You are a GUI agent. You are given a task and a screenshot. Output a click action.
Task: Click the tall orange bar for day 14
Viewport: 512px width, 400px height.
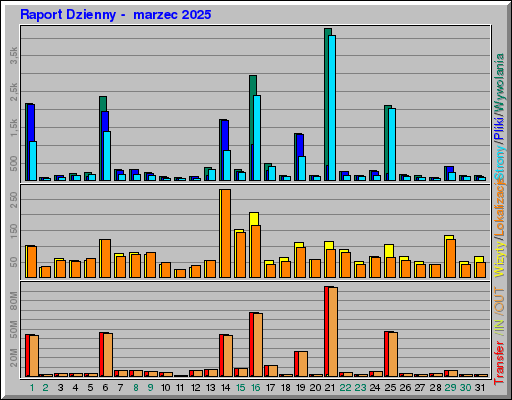click(226, 233)
